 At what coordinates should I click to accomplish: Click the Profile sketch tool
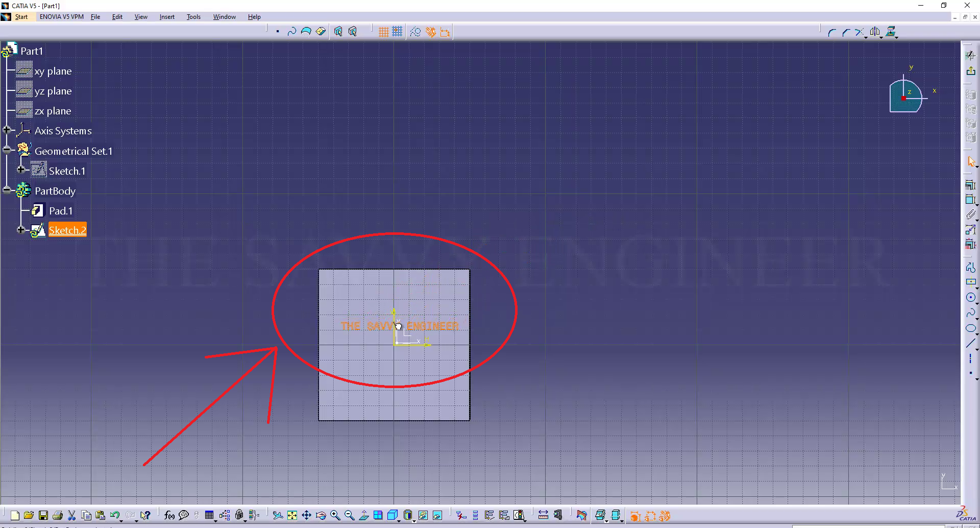click(x=970, y=267)
